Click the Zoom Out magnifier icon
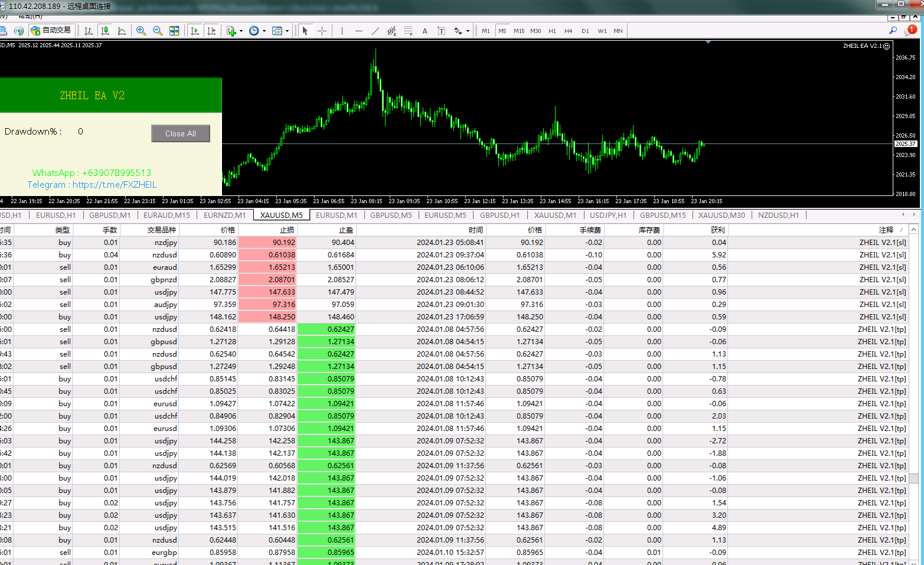The height and width of the screenshot is (565, 924). tap(158, 31)
